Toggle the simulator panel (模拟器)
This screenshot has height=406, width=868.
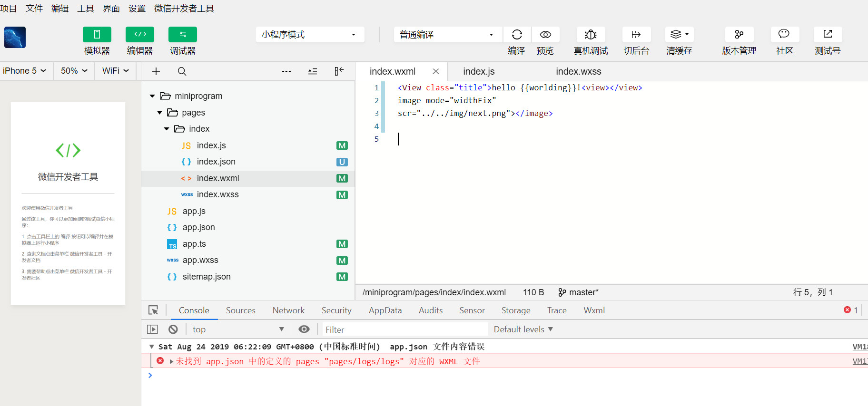pos(97,35)
